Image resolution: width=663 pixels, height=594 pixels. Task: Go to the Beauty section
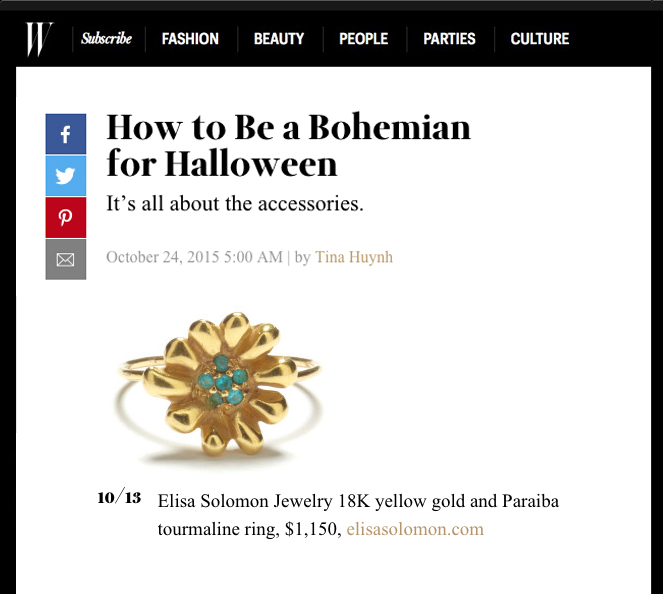tap(279, 39)
